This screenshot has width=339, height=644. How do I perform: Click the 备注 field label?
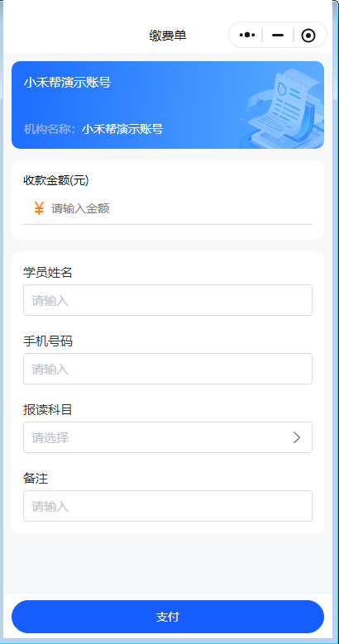[x=36, y=478]
